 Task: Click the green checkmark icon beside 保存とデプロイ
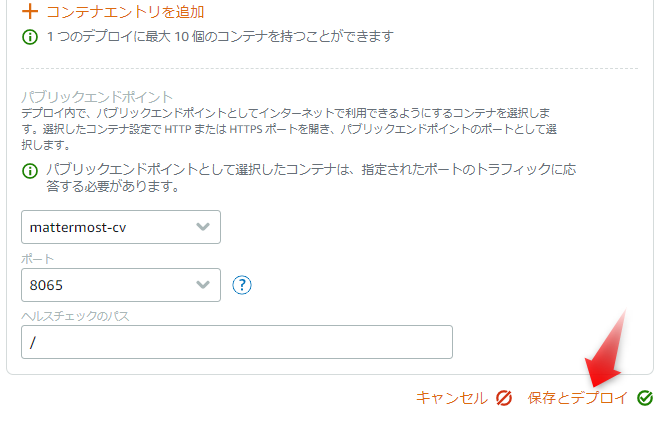(644, 398)
